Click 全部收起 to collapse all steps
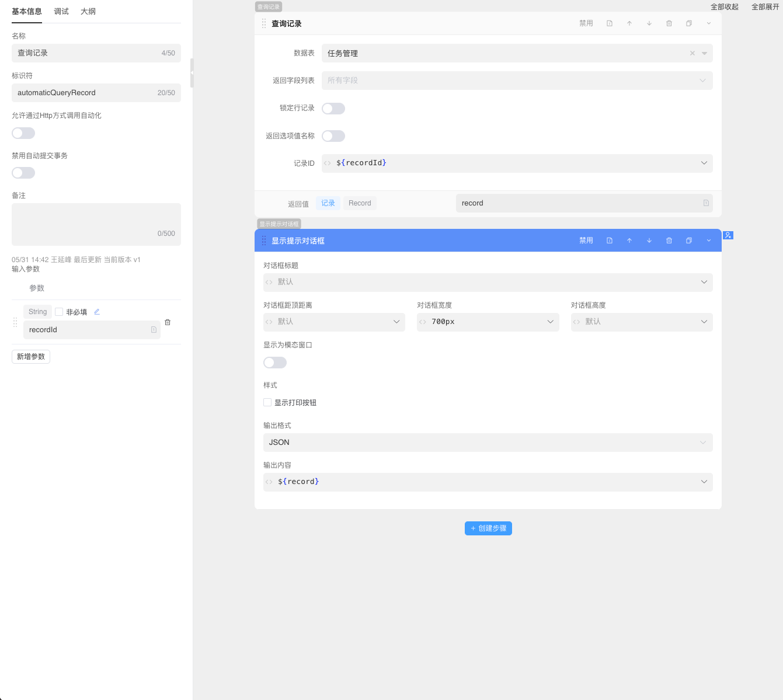Image resolution: width=783 pixels, height=700 pixels. click(x=724, y=7)
